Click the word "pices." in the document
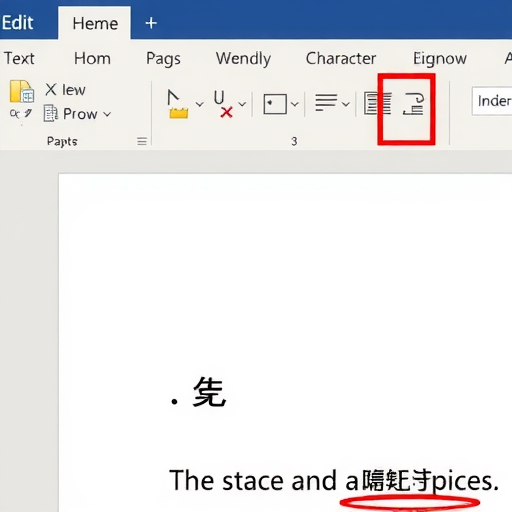This screenshot has width=512, height=512. 465,482
